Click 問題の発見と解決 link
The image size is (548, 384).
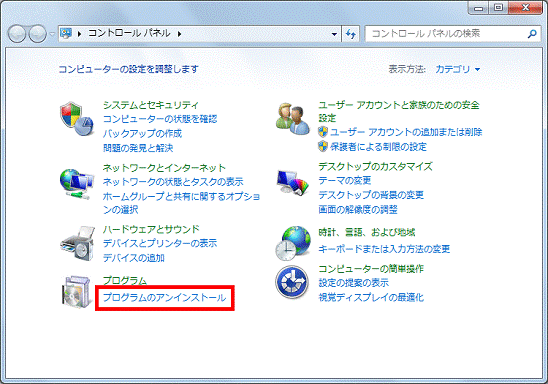click(x=138, y=148)
